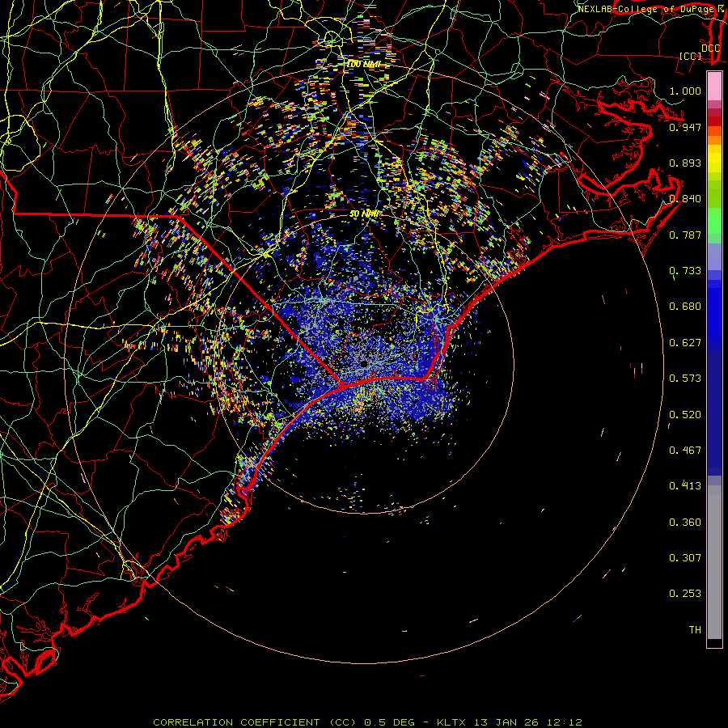This screenshot has height=728, width=728.
Task: Click the 0.253 legend value
Action: point(685,594)
